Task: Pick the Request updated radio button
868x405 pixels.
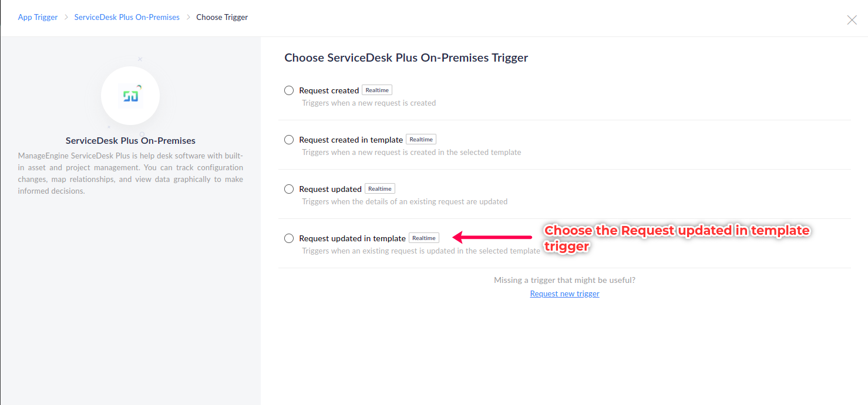Action: pos(289,189)
